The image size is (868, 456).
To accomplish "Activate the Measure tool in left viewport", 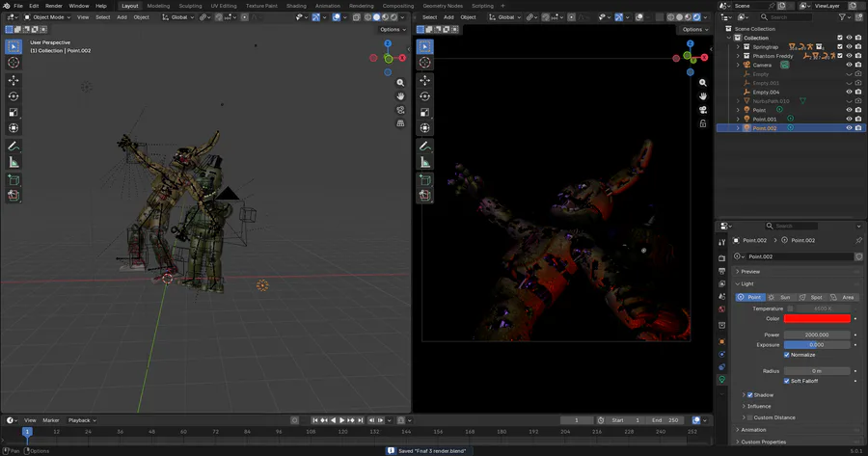I will click(x=14, y=162).
